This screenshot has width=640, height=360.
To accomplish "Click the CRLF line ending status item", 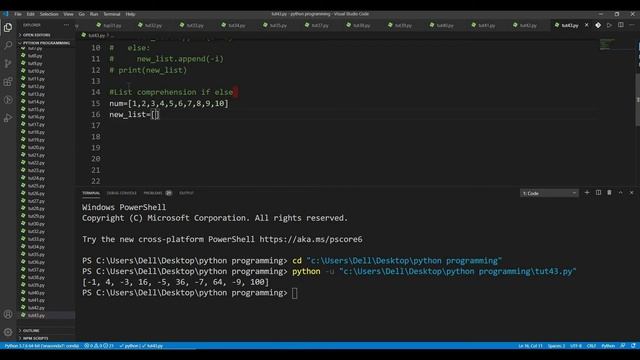I will point(591,346).
